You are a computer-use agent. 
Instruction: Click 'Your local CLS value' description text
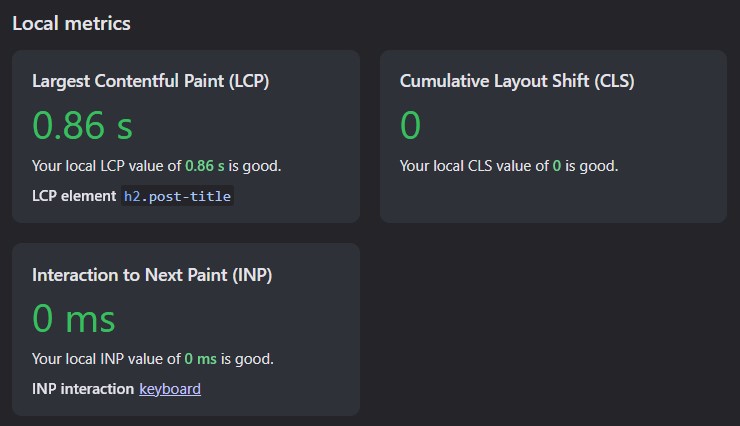coord(474,166)
